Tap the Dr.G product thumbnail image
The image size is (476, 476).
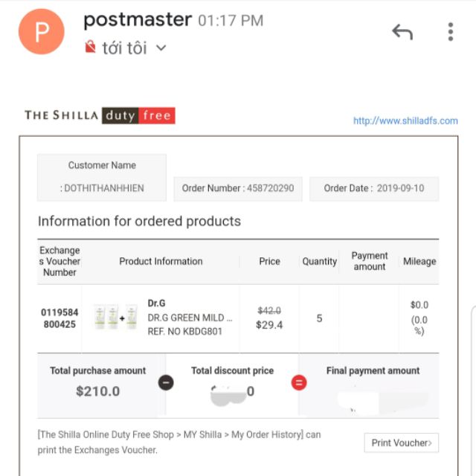[x=115, y=318]
